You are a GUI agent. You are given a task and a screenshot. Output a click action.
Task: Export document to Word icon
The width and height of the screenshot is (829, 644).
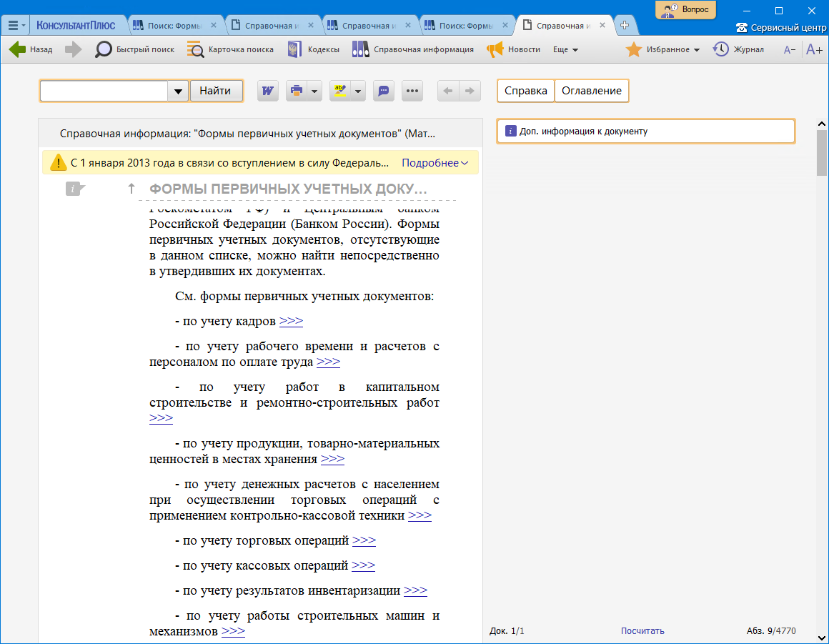tap(268, 91)
